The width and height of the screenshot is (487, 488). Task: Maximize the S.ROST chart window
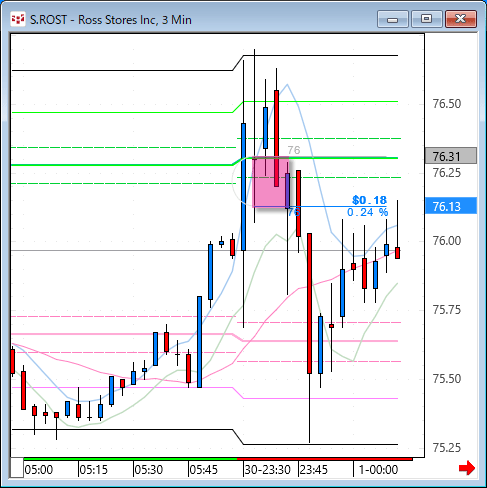tap(426, 19)
